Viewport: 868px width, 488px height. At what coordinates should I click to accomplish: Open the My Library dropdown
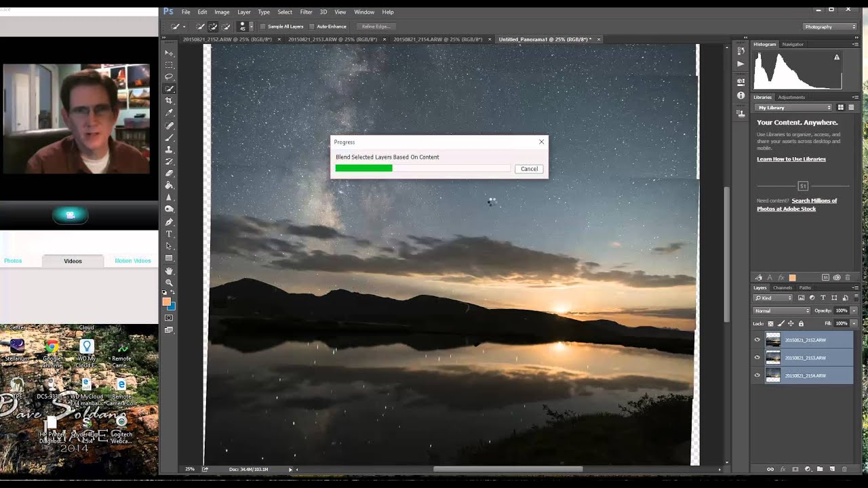tap(794, 108)
